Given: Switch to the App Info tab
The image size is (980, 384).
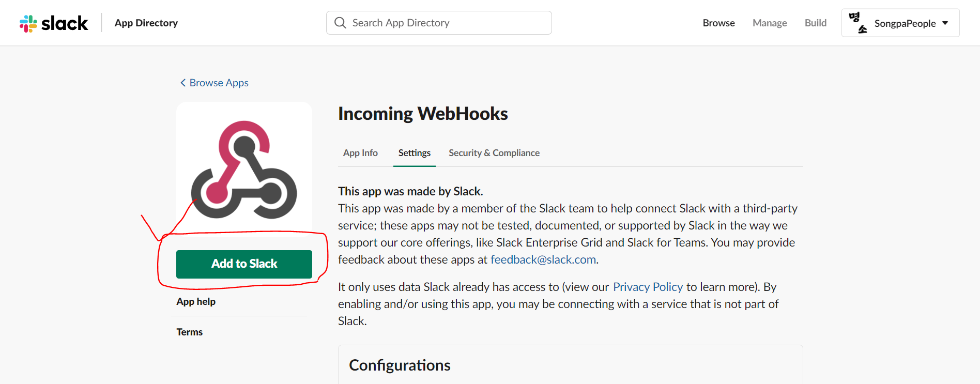Looking at the screenshot, I should click(x=360, y=153).
